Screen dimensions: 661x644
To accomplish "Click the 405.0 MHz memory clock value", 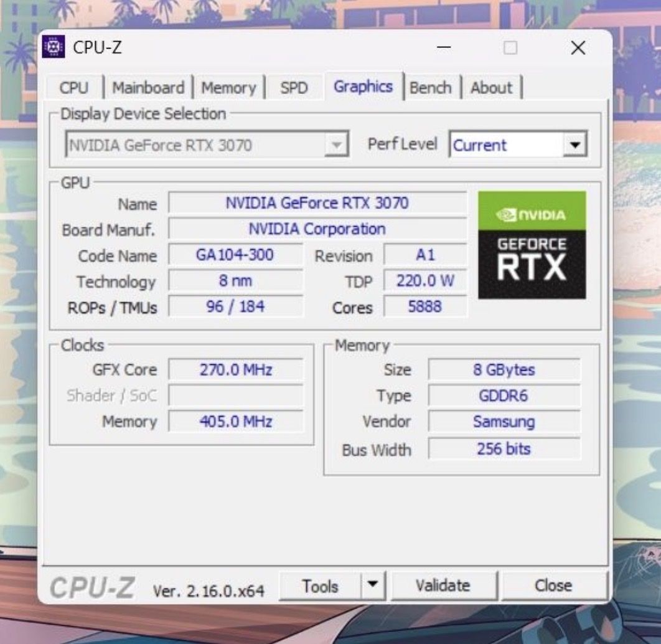I will (236, 421).
